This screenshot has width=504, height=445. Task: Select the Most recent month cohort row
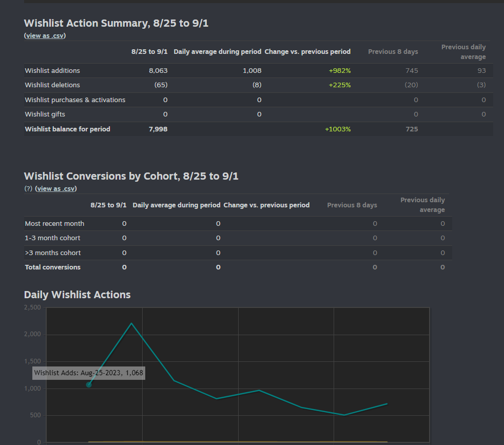tap(53, 223)
